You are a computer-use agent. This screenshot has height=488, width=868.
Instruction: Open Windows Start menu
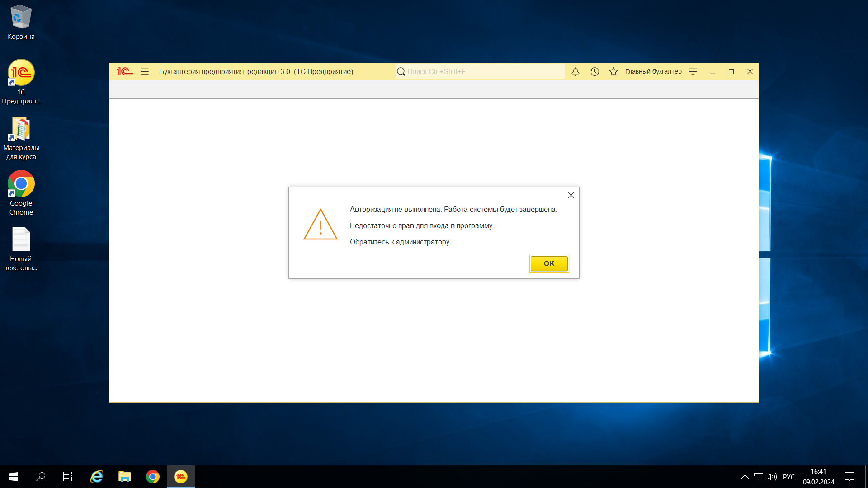click(x=14, y=477)
